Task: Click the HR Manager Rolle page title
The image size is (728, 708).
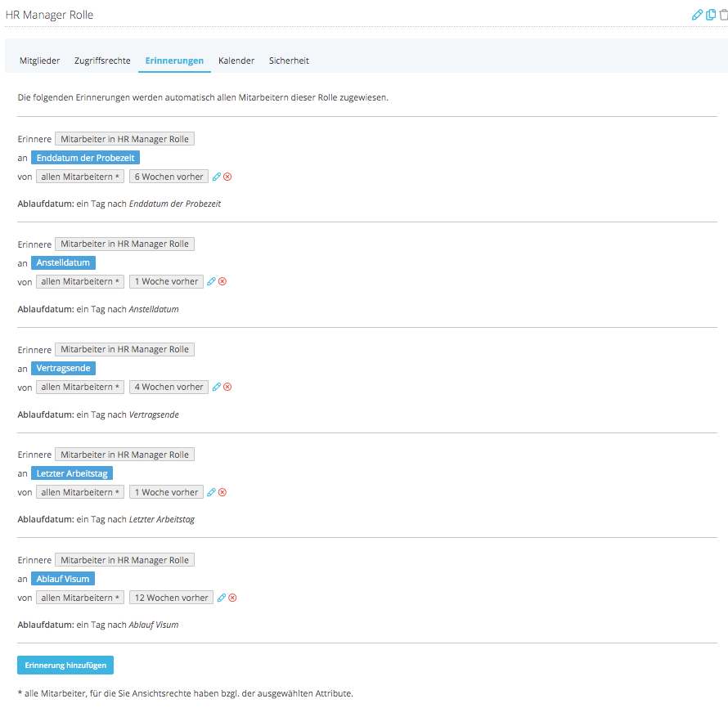Action: [x=49, y=15]
